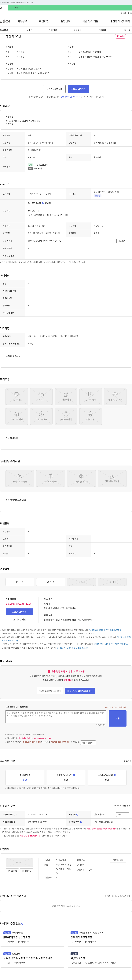
Task: Click info icon beside 구인인증번호
Action: 81,822
